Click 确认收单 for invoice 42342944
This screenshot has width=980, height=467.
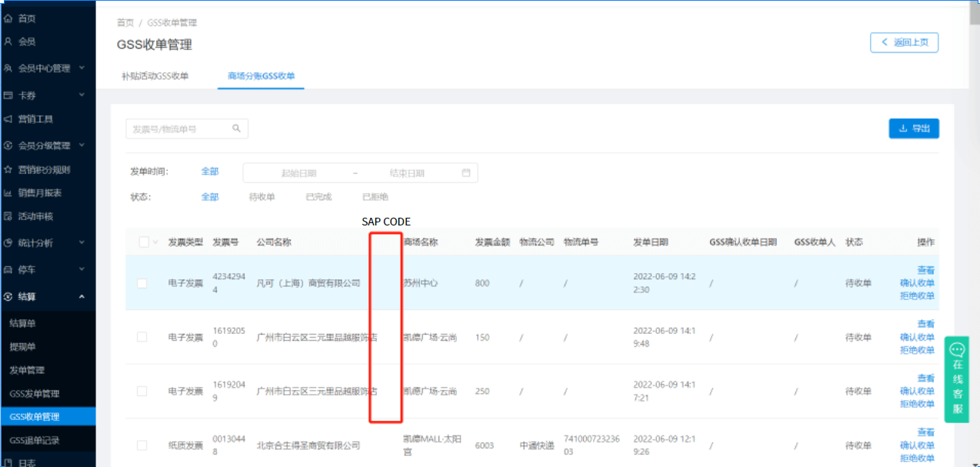pos(918,283)
